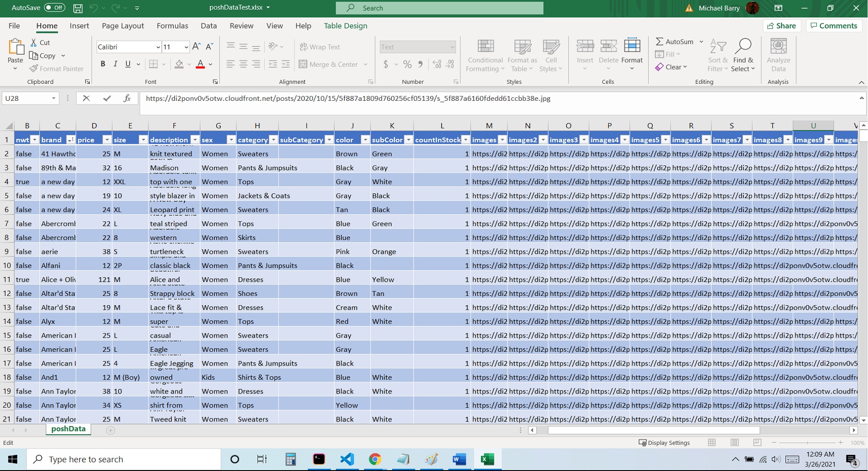Open the Number Format dropdown showing Text

coord(452,47)
